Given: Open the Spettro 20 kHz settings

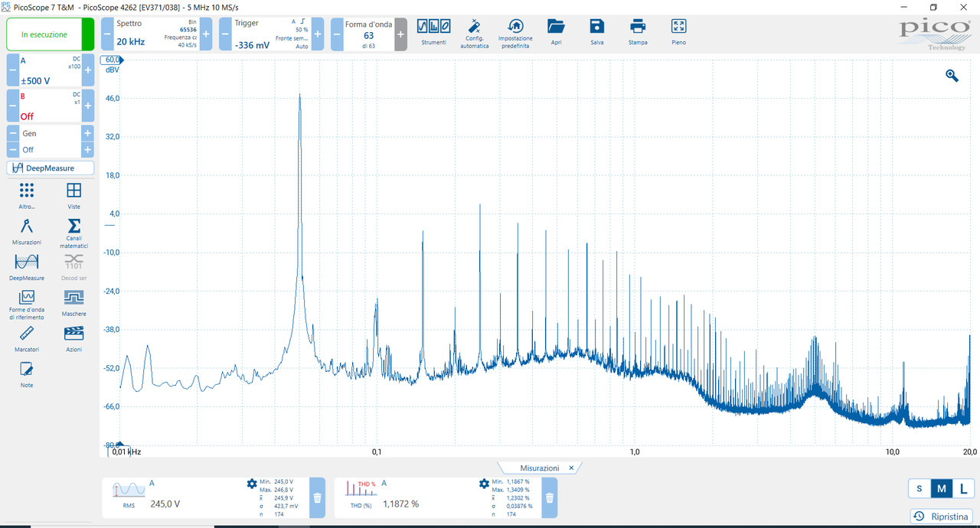Looking at the screenshot, I should (156, 34).
